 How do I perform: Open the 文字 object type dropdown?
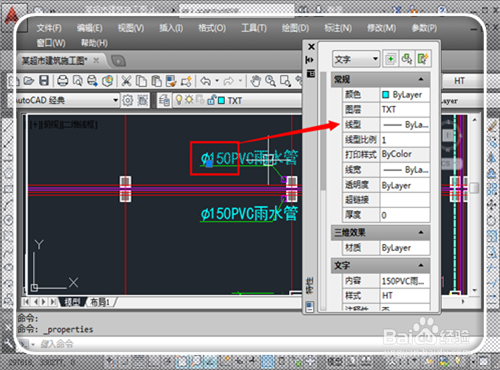pyautogui.click(x=356, y=59)
